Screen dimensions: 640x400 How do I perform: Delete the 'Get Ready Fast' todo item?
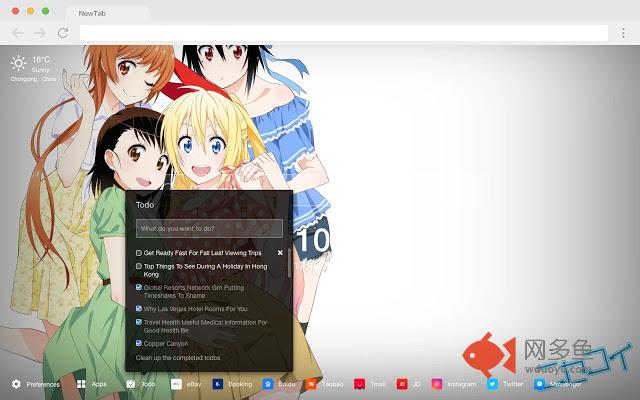point(280,253)
